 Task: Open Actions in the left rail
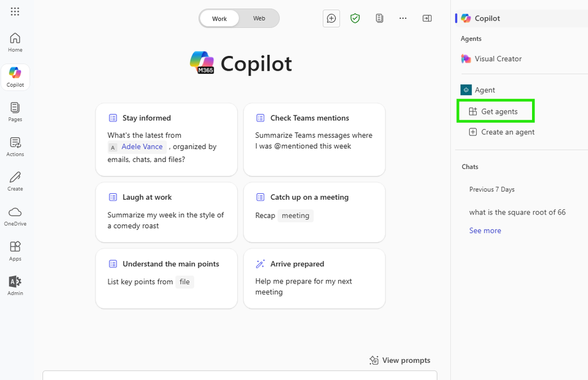(x=15, y=147)
